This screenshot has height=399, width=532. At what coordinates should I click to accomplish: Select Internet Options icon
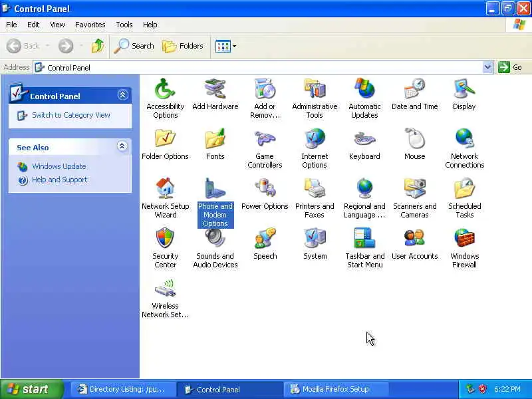click(x=315, y=148)
